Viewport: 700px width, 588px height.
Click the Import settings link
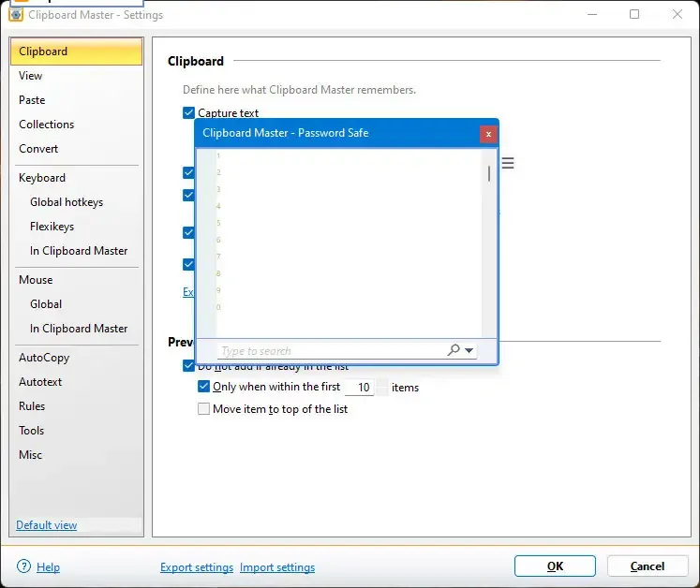(277, 567)
